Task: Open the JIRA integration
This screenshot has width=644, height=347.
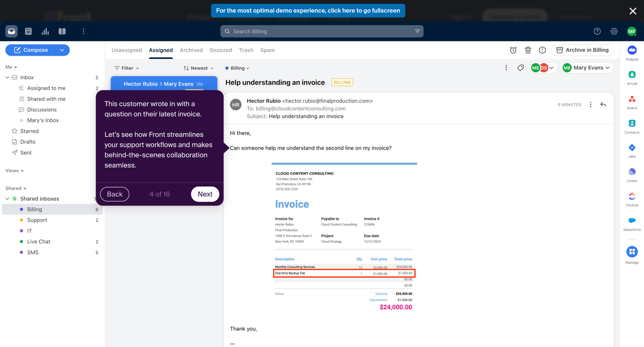Action: 632,150
